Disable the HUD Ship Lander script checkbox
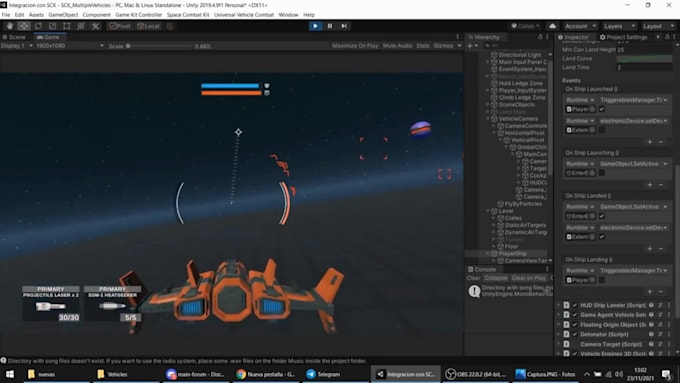Viewport: 680px width, 383px height. click(x=575, y=305)
